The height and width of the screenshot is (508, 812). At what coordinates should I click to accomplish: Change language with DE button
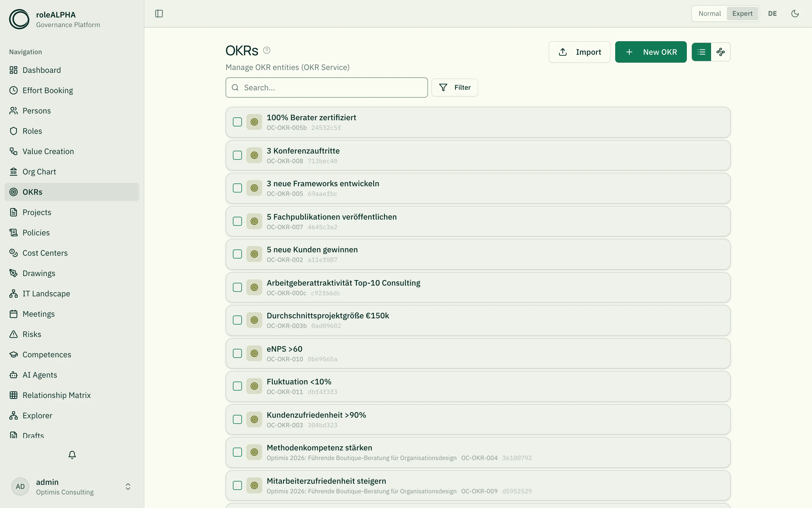point(773,14)
